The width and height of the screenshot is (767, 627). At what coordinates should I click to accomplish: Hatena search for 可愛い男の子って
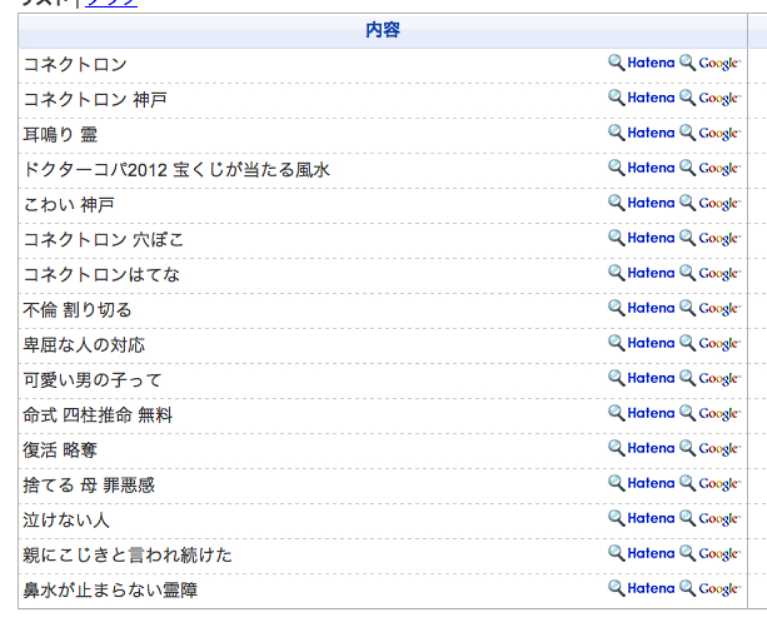tap(641, 378)
